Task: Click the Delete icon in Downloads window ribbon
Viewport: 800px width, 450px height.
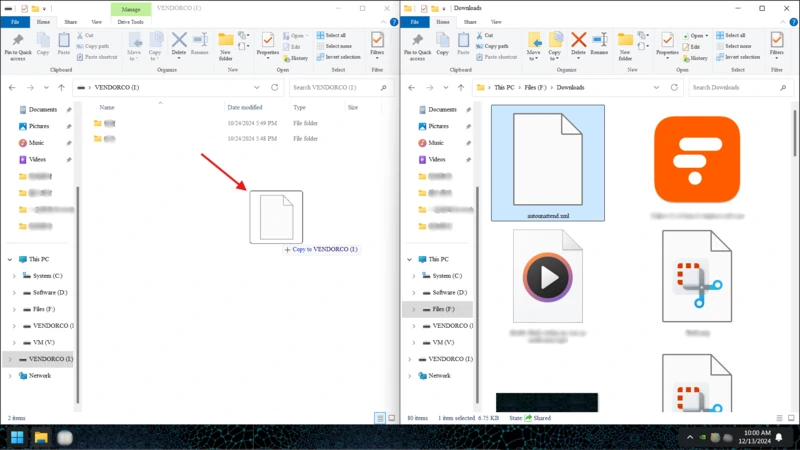Action: (x=577, y=44)
